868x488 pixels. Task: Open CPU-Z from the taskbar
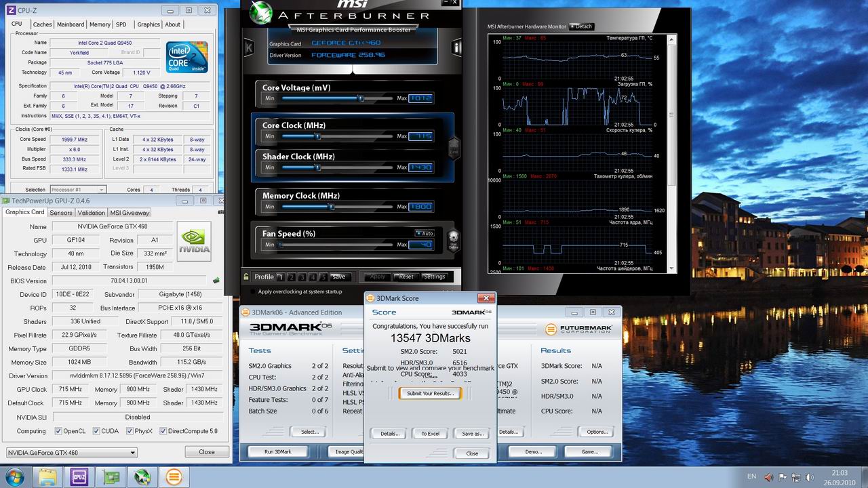coord(79,476)
